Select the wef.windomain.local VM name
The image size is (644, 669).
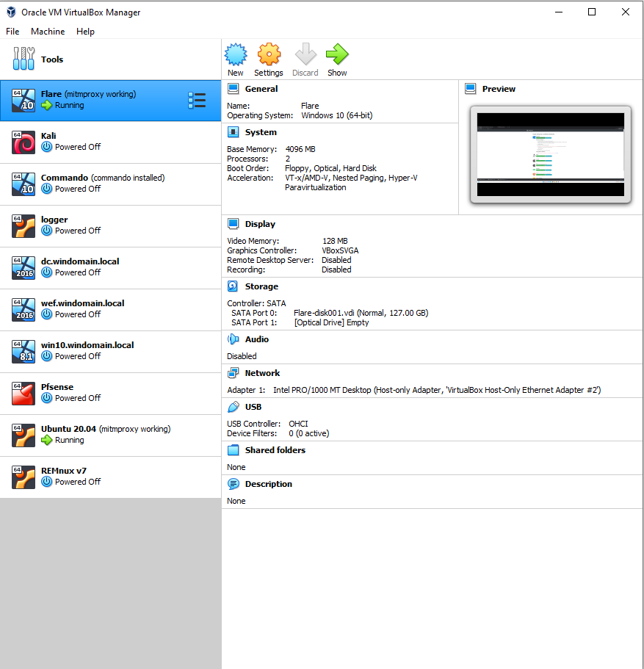83,303
